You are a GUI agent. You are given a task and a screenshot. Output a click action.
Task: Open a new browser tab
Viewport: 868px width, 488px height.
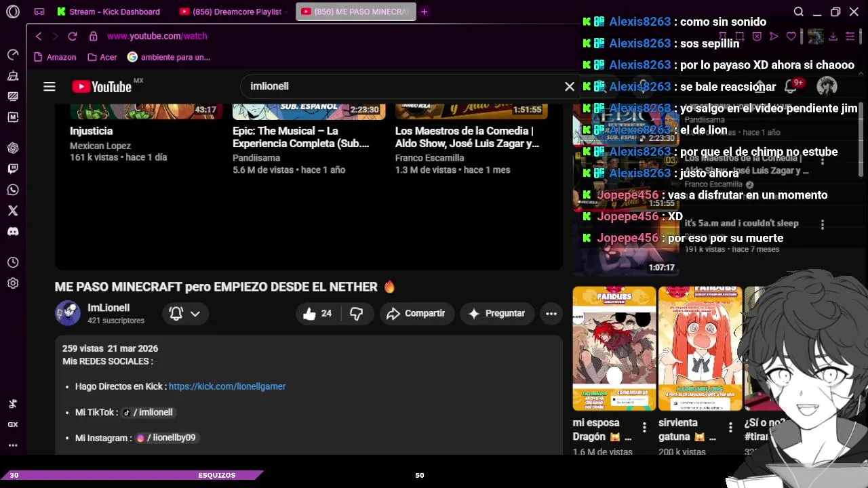point(425,12)
